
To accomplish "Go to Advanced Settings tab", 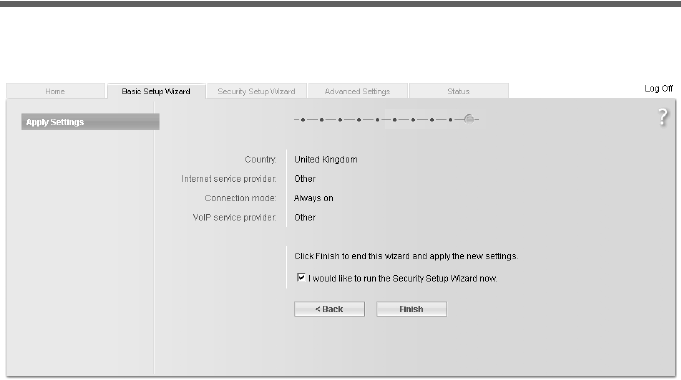I will point(357,91).
